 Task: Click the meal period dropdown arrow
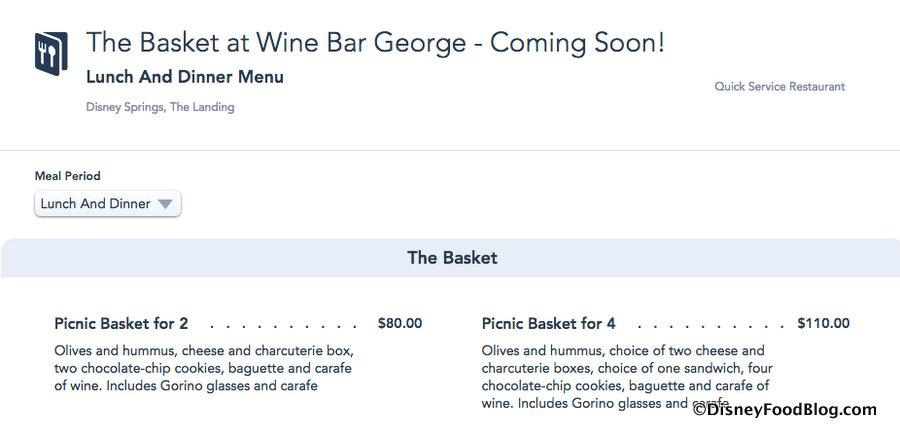tap(166, 204)
